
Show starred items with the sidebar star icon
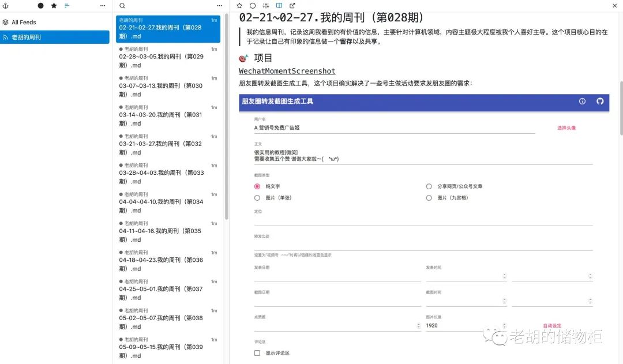point(54,6)
